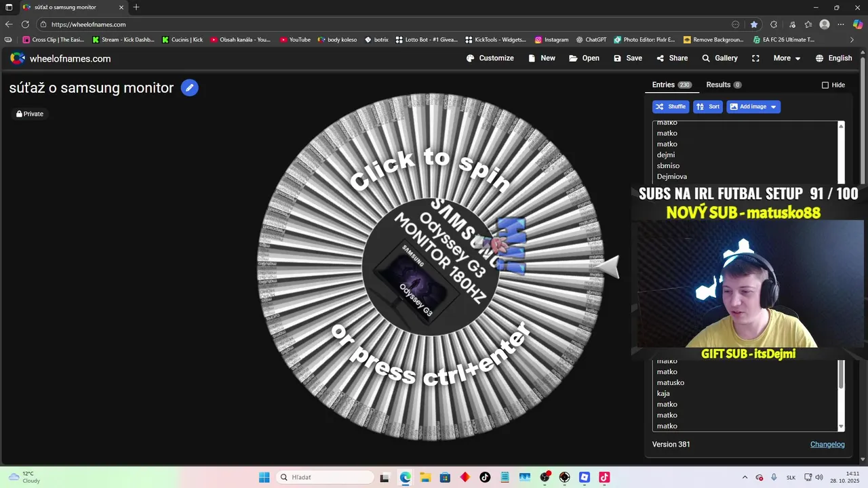Click the Private lock label

tap(30, 114)
